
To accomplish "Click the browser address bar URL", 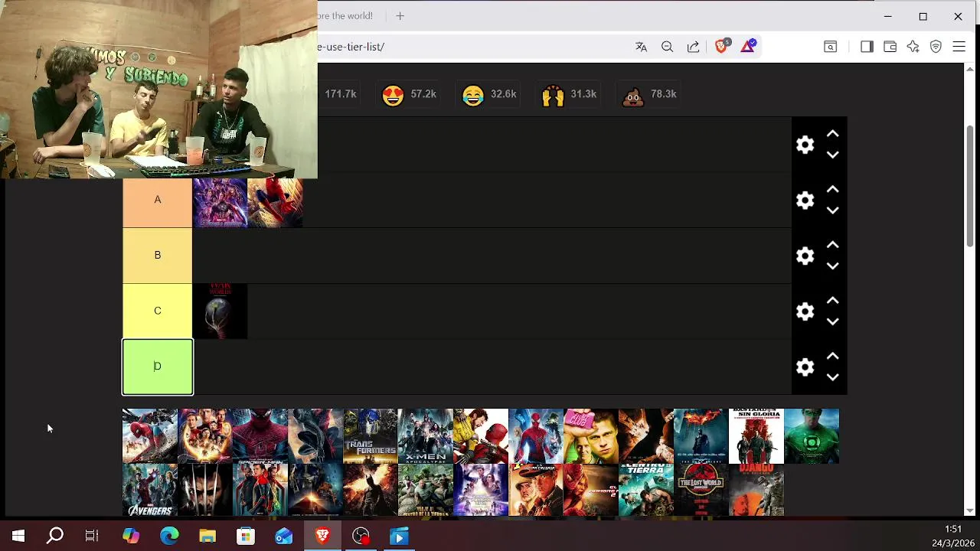I will pos(351,47).
